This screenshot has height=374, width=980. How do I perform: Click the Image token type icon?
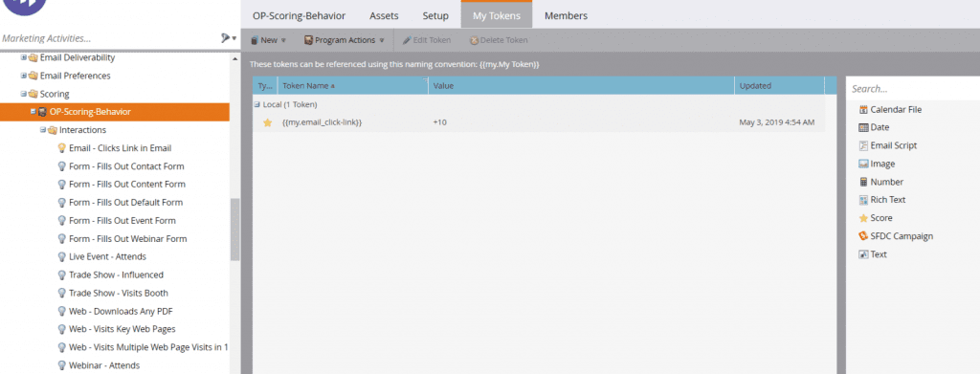864,164
